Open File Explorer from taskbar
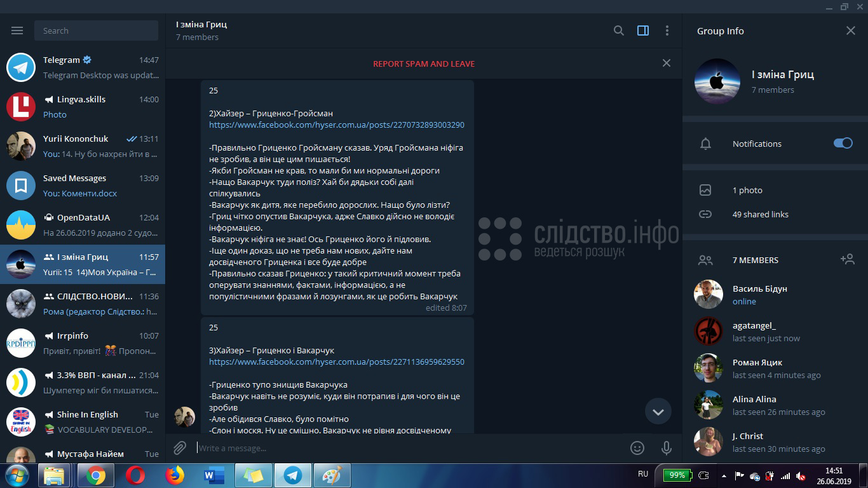Screen dimensions: 868x488 54,475
